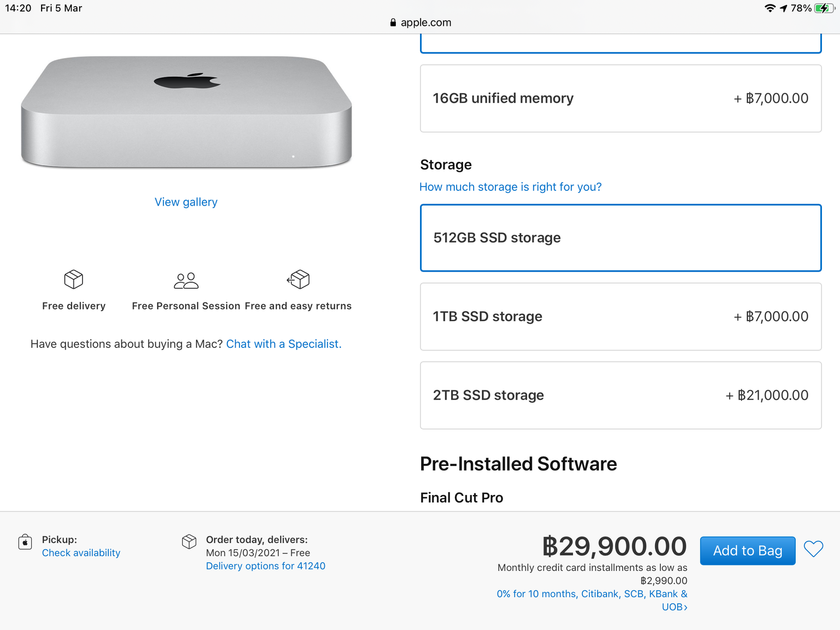Screen dimensions: 840x630
Task: Choose 2TB SSD storage option
Action: pyautogui.click(x=621, y=395)
